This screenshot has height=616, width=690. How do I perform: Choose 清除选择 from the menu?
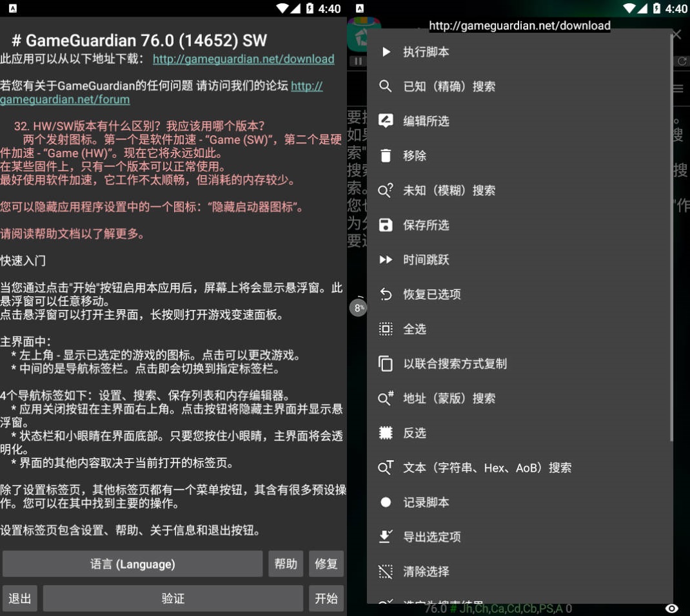click(519, 572)
